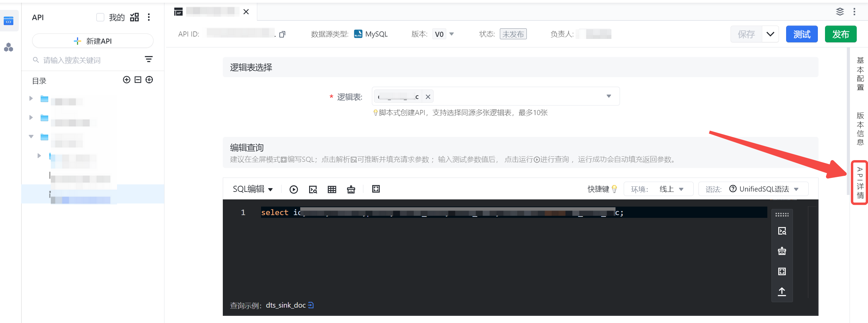Open the 基本配置 side tab
868x323 pixels.
coord(860,74)
